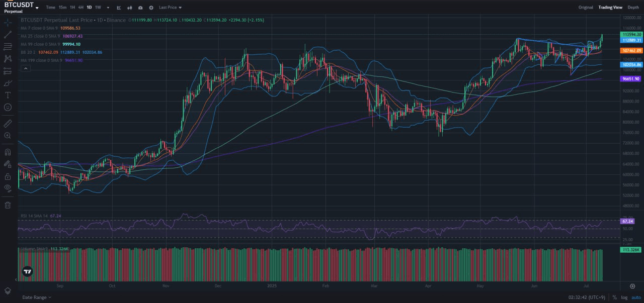Switch to the 15m interval
The width and height of the screenshot is (644, 303).
point(62,8)
